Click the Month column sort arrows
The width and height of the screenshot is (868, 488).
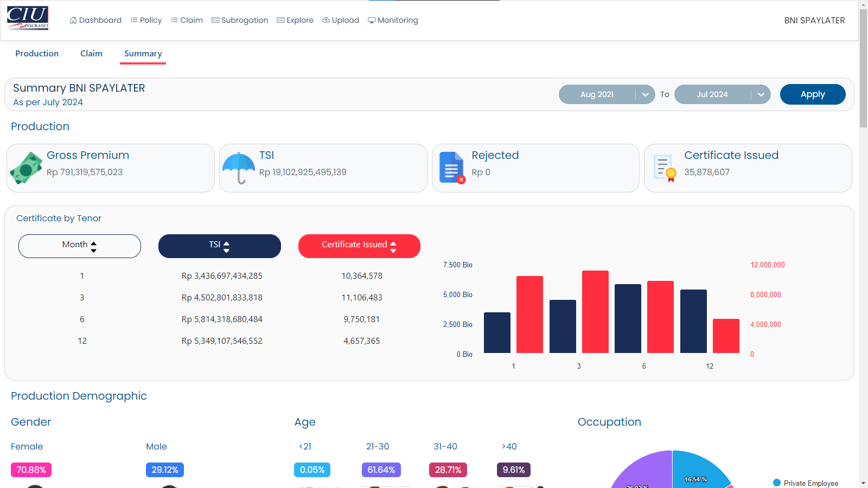click(94, 247)
